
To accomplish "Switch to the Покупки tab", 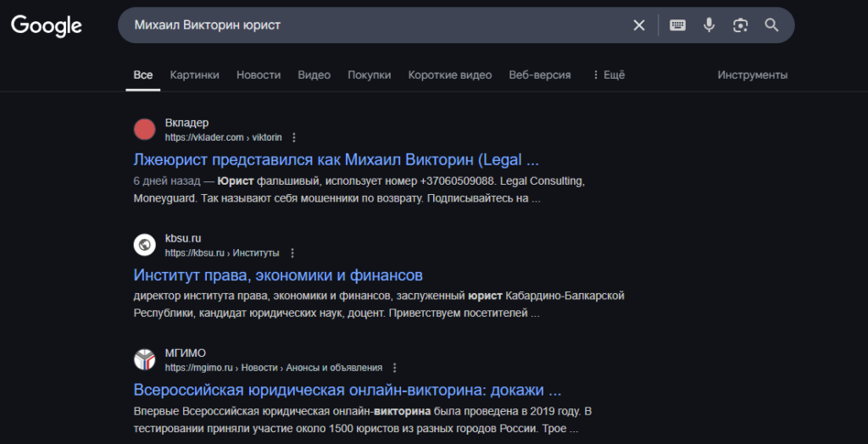I will (370, 75).
